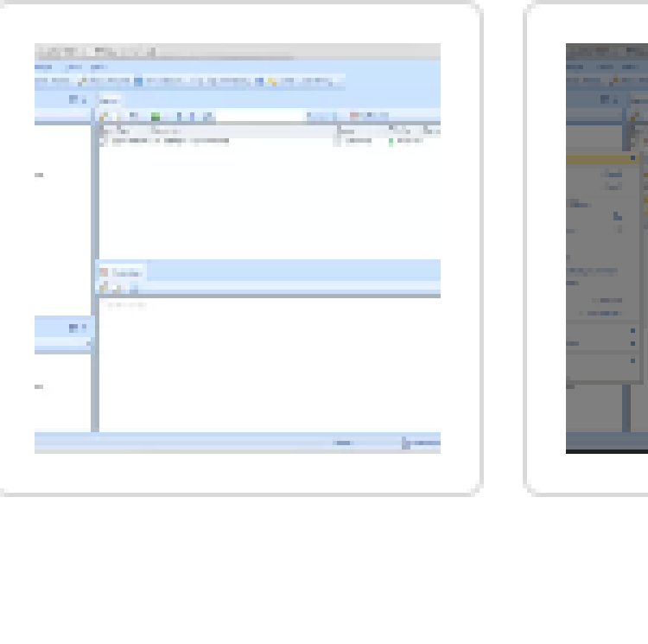Toggle the checkbox on the first list row
648x644 pixels.
103,140
